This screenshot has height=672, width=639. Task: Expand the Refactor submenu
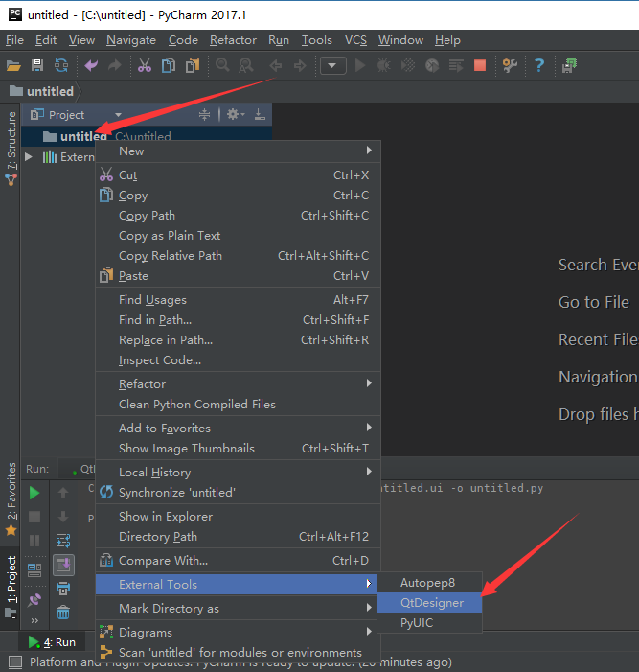[239, 384]
